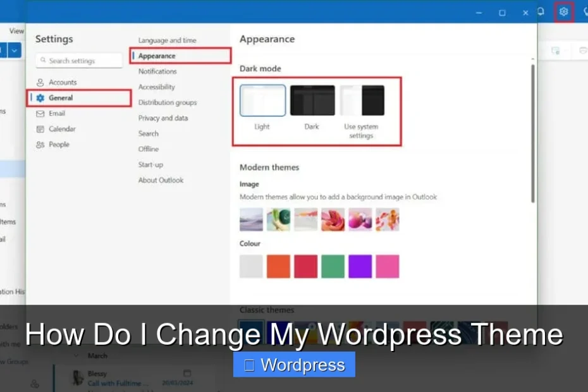This screenshot has width=588, height=392.
Task: Select the green colour theme
Action: coord(333,266)
